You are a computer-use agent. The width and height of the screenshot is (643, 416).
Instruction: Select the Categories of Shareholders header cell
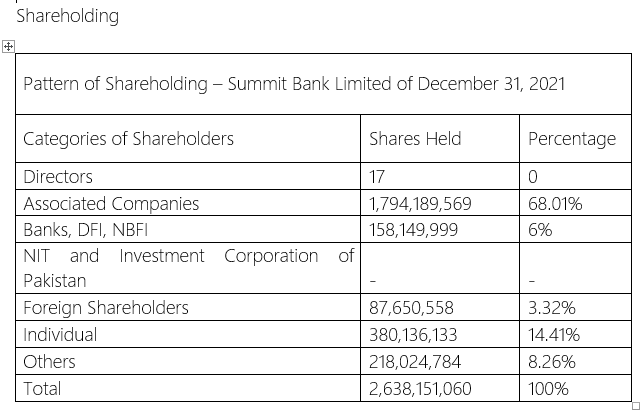pyautogui.click(x=188, y=139)
